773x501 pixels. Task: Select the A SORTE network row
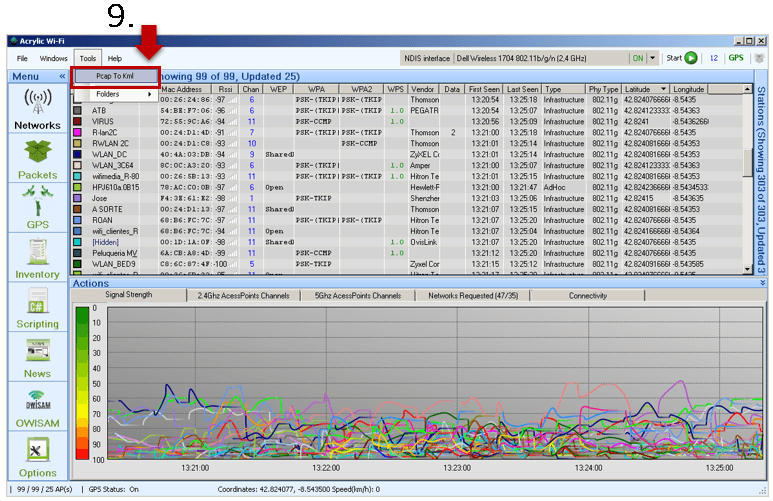(x=407, y=209)
